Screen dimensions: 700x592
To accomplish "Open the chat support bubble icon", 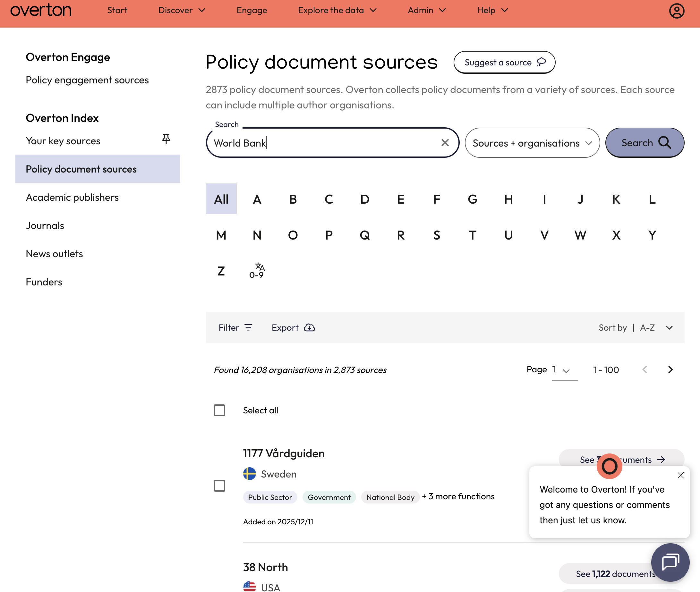I will point(670,562).
